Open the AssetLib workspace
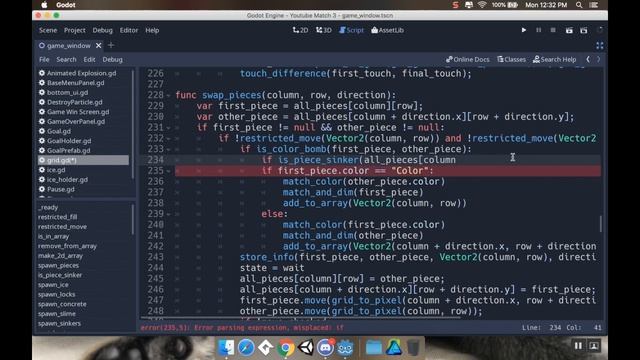 click(387, 30)
